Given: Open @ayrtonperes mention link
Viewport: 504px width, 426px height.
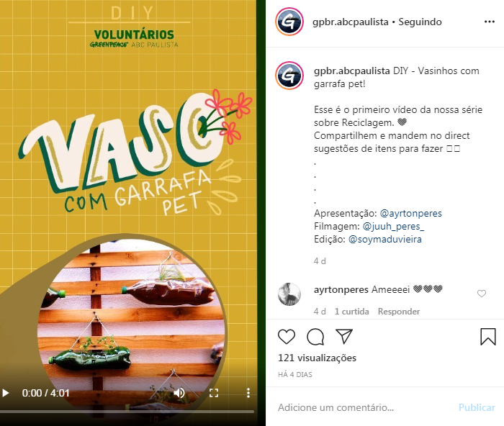Looking at the screenshot, I should pyautogui.click(x=411, y=213).
